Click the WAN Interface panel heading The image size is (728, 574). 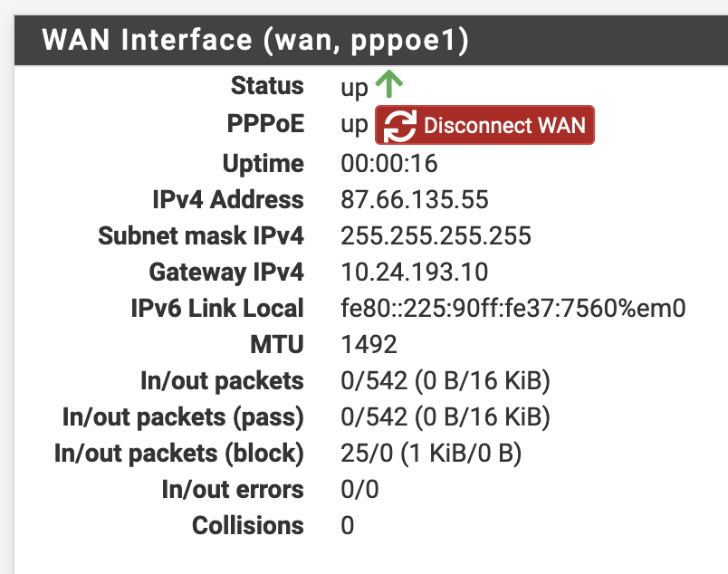click(x=261, y=41)
